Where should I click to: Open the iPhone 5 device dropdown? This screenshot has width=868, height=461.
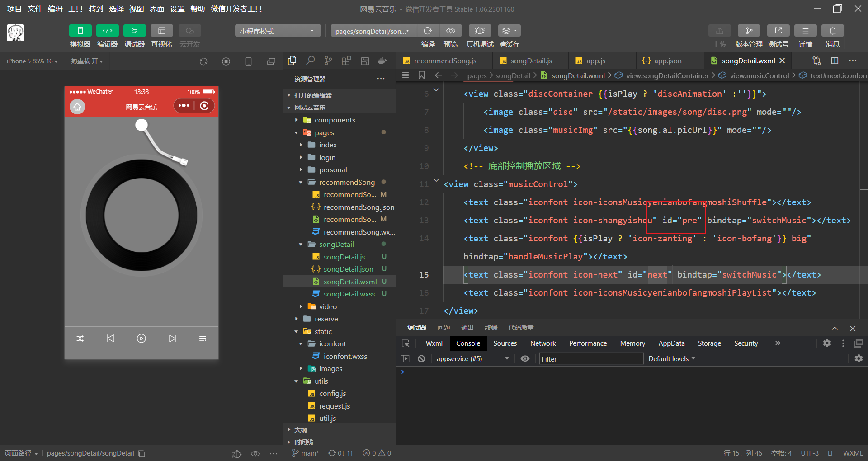[x=32, y=61]
